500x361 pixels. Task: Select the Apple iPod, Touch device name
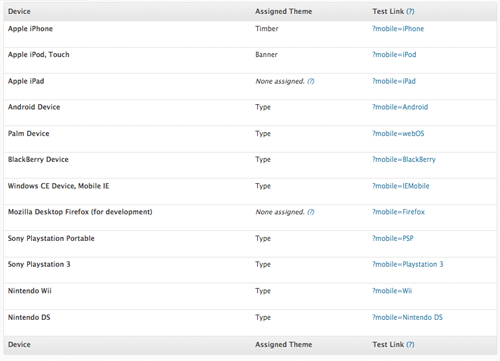(39, 55)
